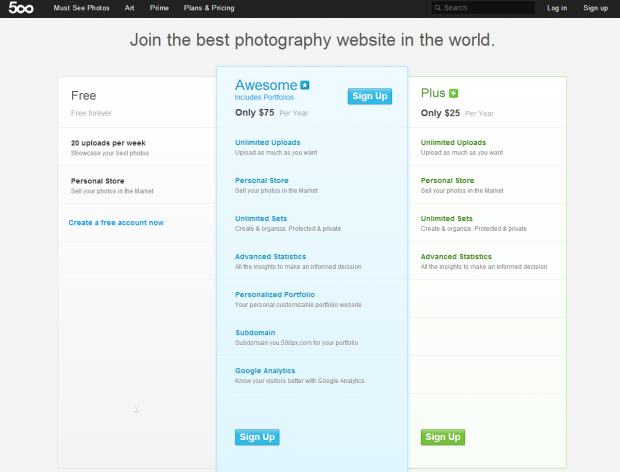Click Unlimited Uploads in Plus column

click(454, 142)
